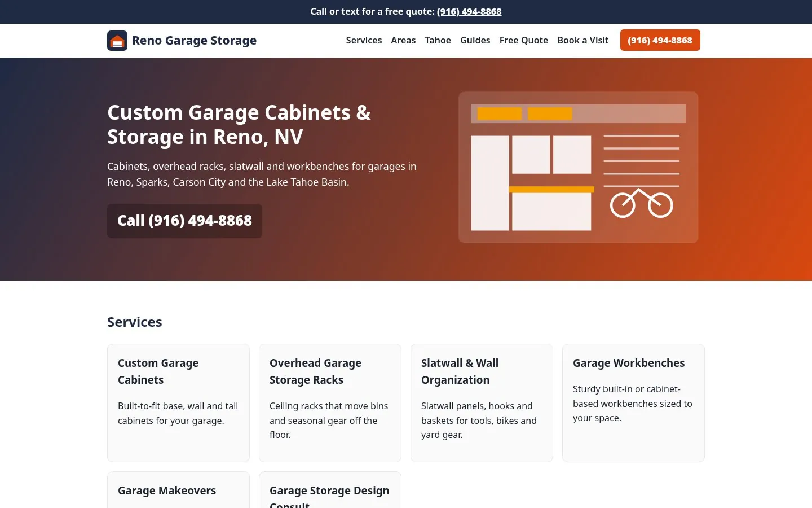Click the 'Built-to-fit base, wall and tall cabinets' text
The image size is (812, 508).
(178, 413)
